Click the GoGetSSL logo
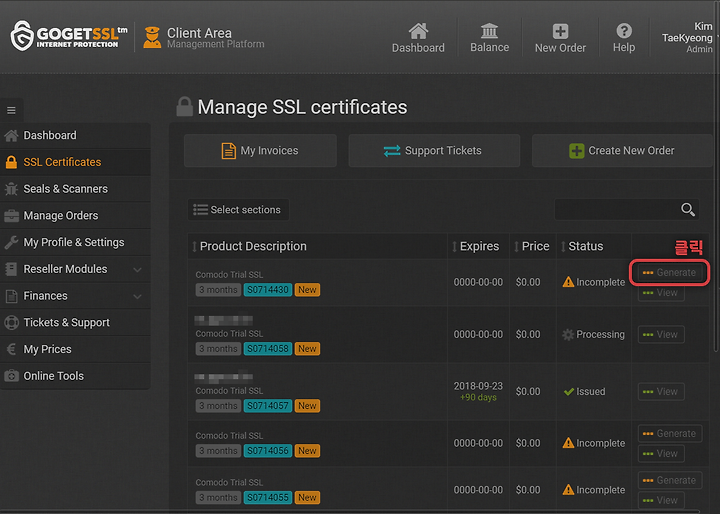This screenshot has width=720, height=514. (x=69, y=36)
